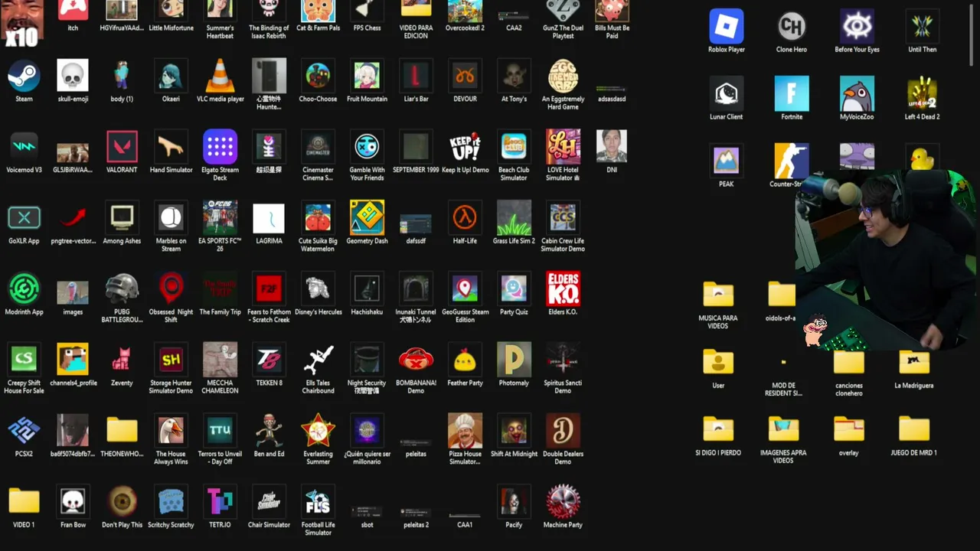Open the Keep It Up! Demo shortcut
This screenshot has width=980, height=551.
point(465,147)
